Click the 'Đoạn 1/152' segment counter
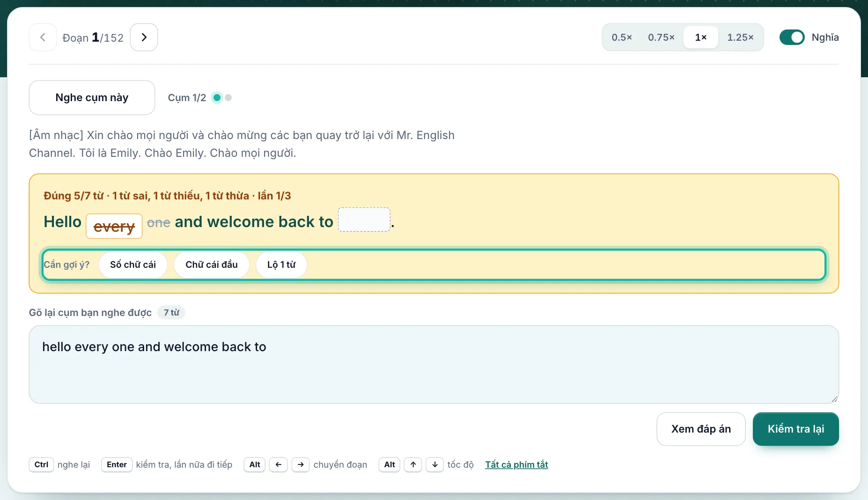The width and height of the screenshot is (868, 500). pyautogui.click(x=93, y=37)
